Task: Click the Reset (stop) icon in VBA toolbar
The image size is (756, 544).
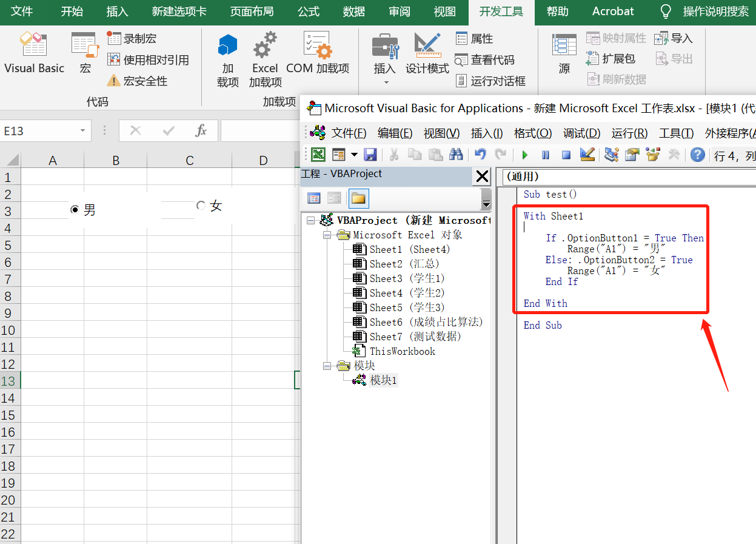Action: tap(566, 155)
